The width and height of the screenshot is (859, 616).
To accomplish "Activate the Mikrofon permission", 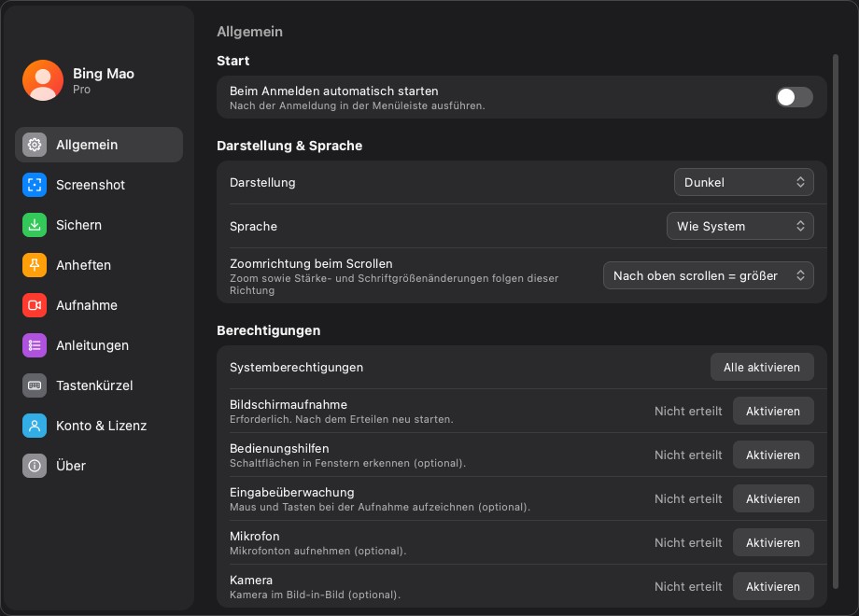I will [773, 542].
